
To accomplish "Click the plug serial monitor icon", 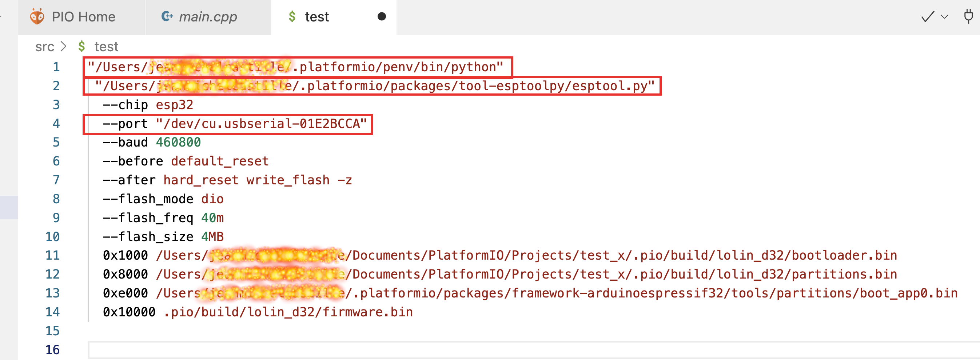I will point(969,16).
